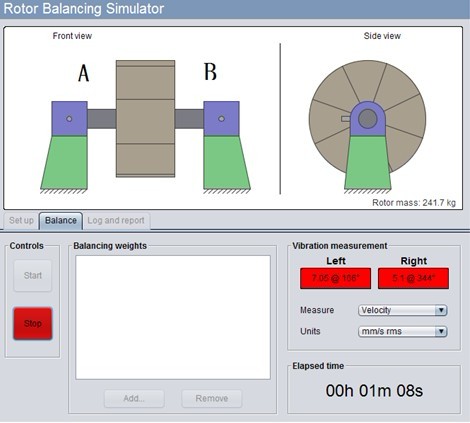Click the elapsed time display
The image size is (470, 423).
click(374, 391)
